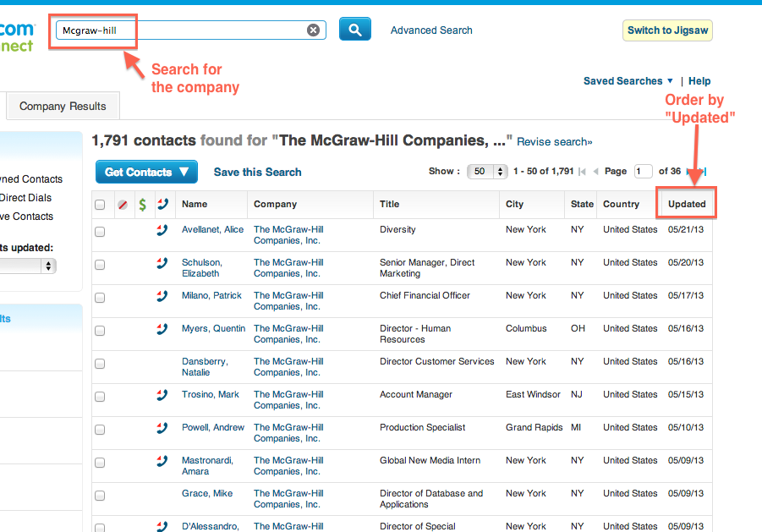
Task: Click the direct dial phone header icon
Action: point(162,204)
